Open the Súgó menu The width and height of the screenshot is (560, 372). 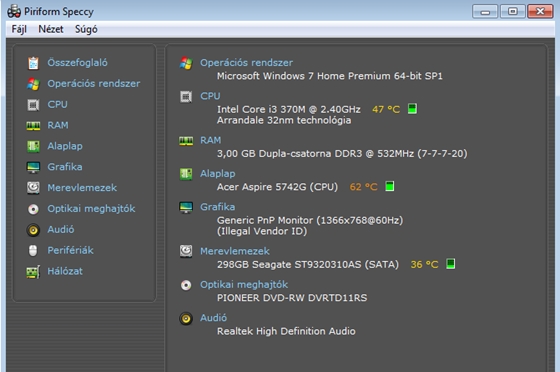tap(86, 29)
